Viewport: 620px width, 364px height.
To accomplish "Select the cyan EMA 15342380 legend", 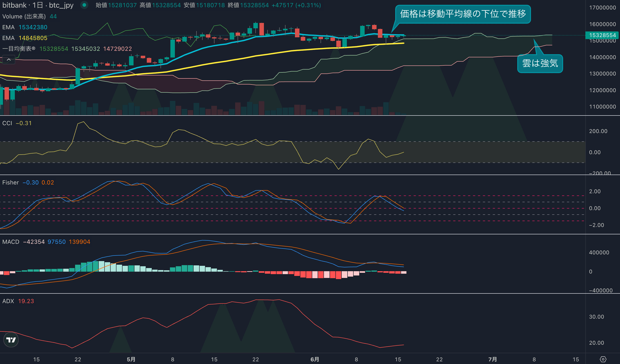I will 25,27.
